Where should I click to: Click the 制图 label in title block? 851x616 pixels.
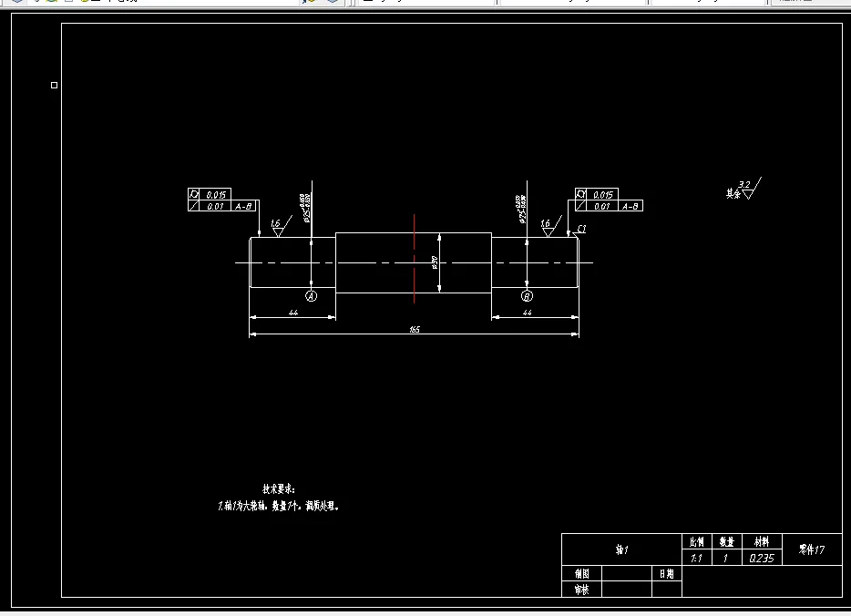(x=582, y=574)
